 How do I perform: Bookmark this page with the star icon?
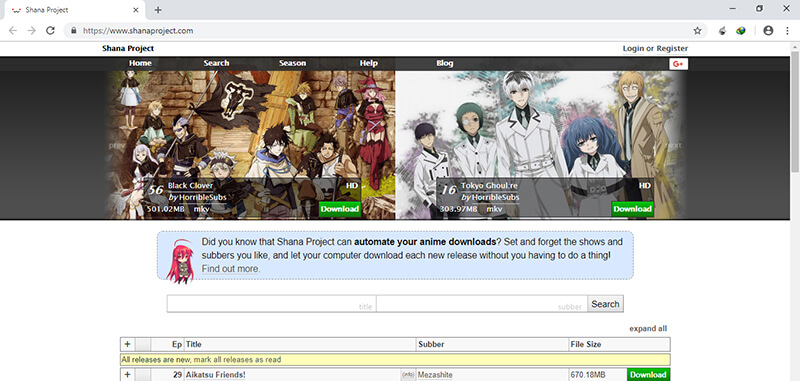[697, 31]
